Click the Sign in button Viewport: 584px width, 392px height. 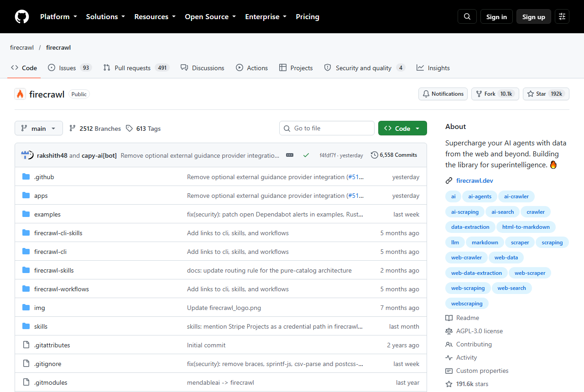[x=496, y=17]
